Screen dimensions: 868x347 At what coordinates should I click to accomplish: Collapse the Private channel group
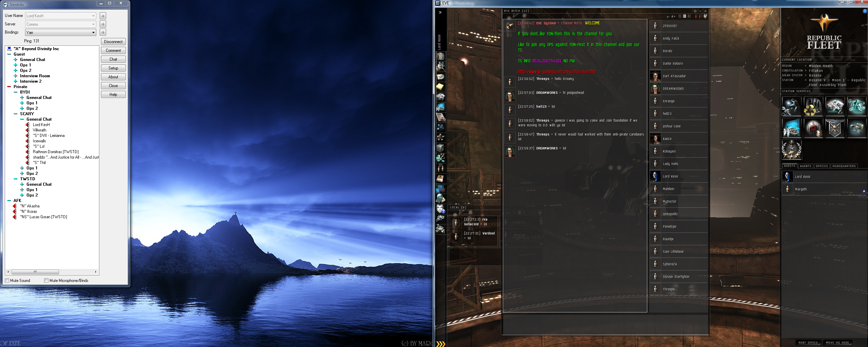[x=9, y=87]
